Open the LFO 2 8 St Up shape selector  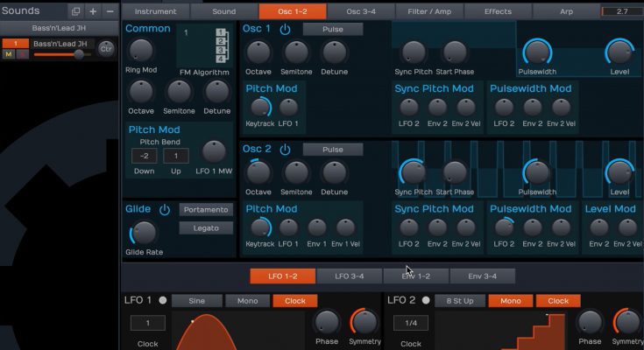coord(459,301)
